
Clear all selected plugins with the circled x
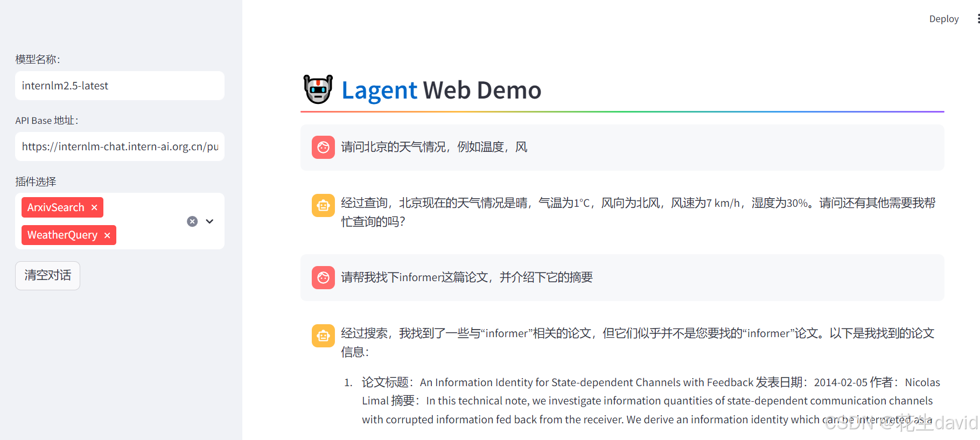tap(192, 221)
